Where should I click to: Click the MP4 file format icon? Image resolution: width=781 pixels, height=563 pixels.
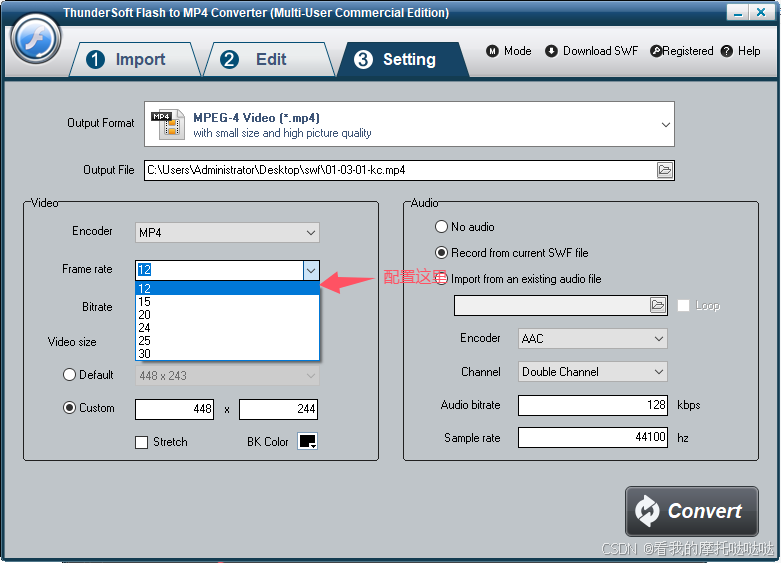point(168,124)
